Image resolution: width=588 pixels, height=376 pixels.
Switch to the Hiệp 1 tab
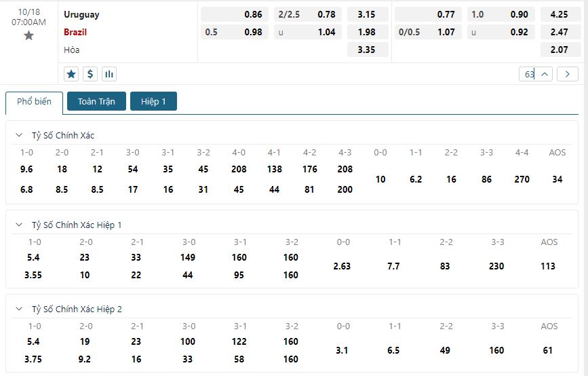pyautogui.click(x=153, y=101)
